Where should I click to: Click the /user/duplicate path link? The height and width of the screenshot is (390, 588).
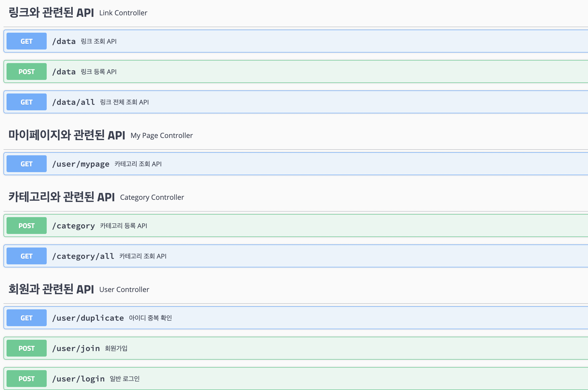[x=88, y=318]
